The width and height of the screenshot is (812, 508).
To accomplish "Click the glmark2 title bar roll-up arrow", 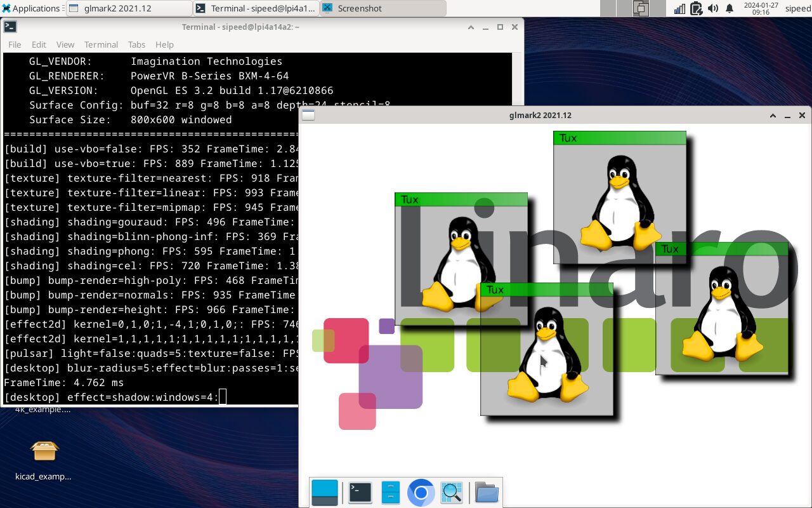I will coord(773,116).
